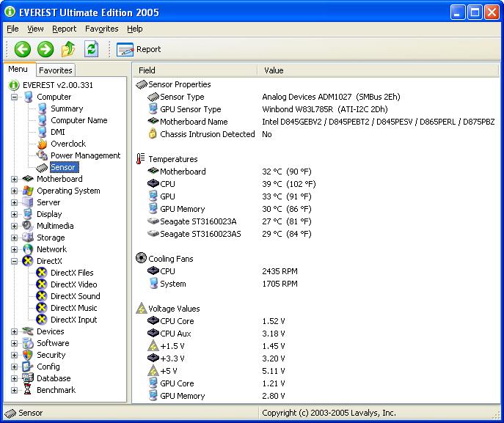
Task: Collapse the DirectX tree node
Action: click(x=14, y=261)
